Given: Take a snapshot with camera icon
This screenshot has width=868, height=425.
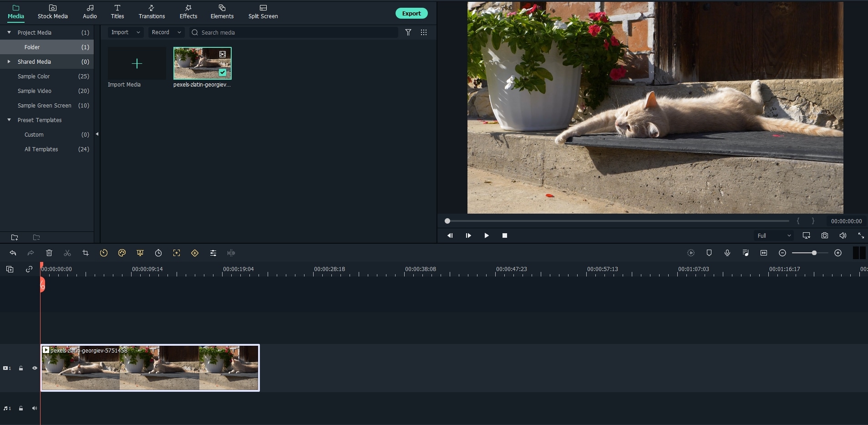Looking at the screenshot, I should [x=825, y=236].
